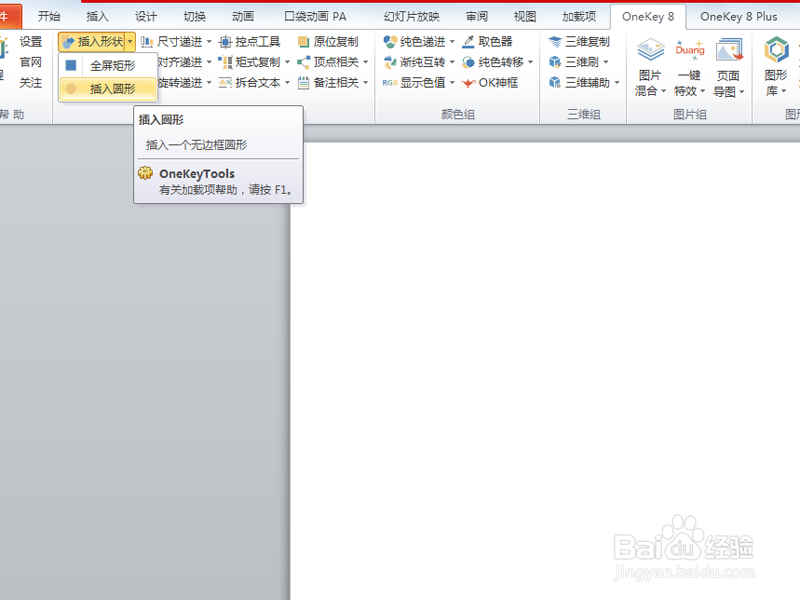Screen dimensions: 800x600
Task: Activate the 取色器 eyedropper tool
Action: 487,41
